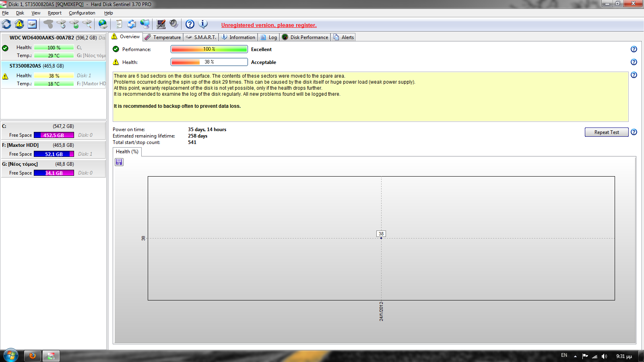Open the Disk menu
The height and width of the screenshot is (362, 644).
20,13
